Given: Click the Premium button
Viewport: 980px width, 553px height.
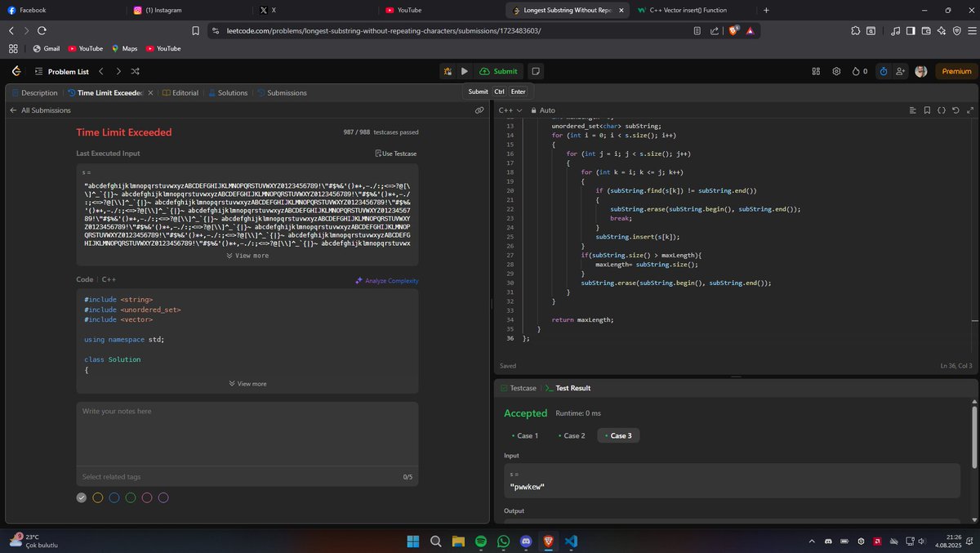Looking at the screenshot, I should click(956, 71).
